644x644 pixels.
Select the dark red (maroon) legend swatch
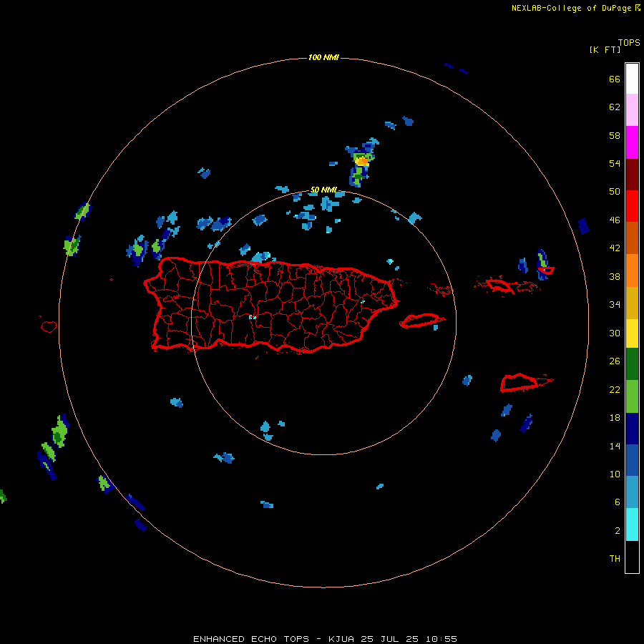632,174
